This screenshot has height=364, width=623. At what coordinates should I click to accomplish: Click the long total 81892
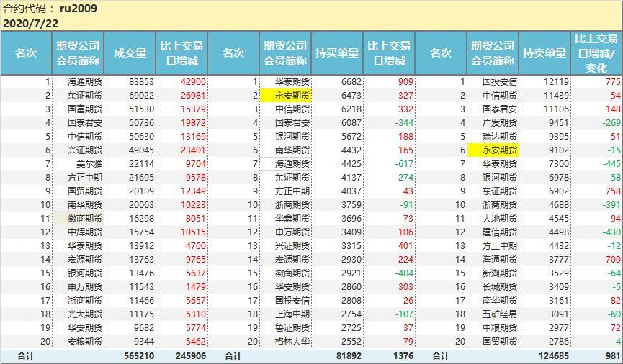click(349, 355)
